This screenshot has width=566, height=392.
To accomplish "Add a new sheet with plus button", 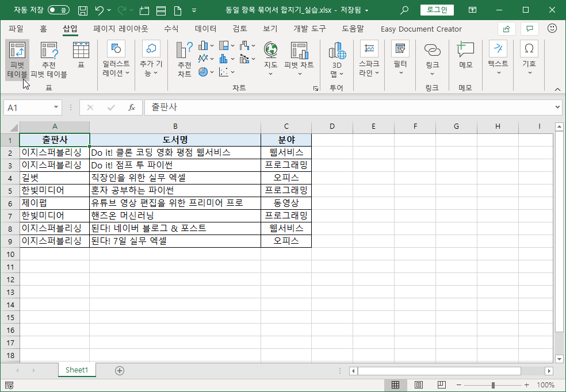I will (x=120, y=370).
